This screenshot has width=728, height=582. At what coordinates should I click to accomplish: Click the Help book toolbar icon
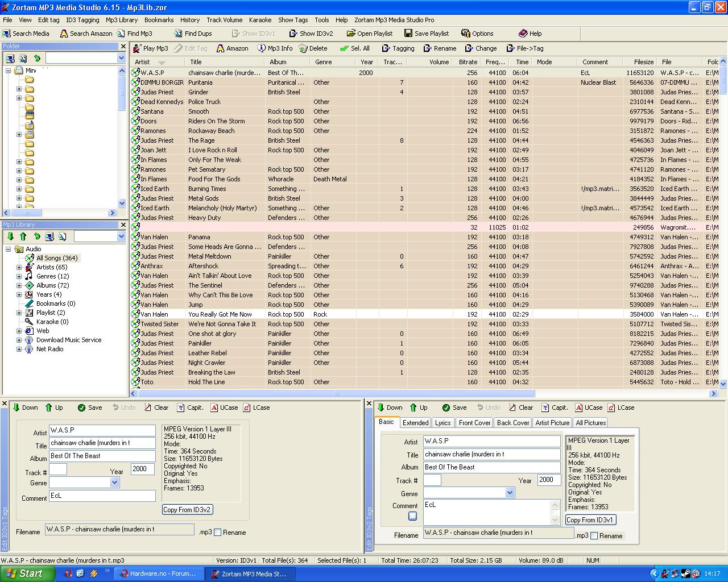click(x=530, y=34)
